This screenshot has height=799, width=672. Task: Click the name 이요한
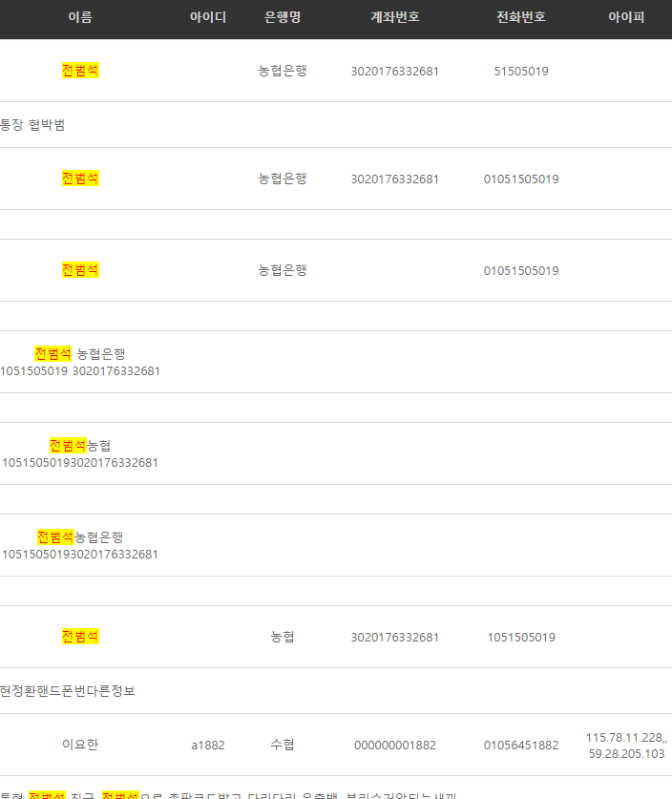click(80, 745)
